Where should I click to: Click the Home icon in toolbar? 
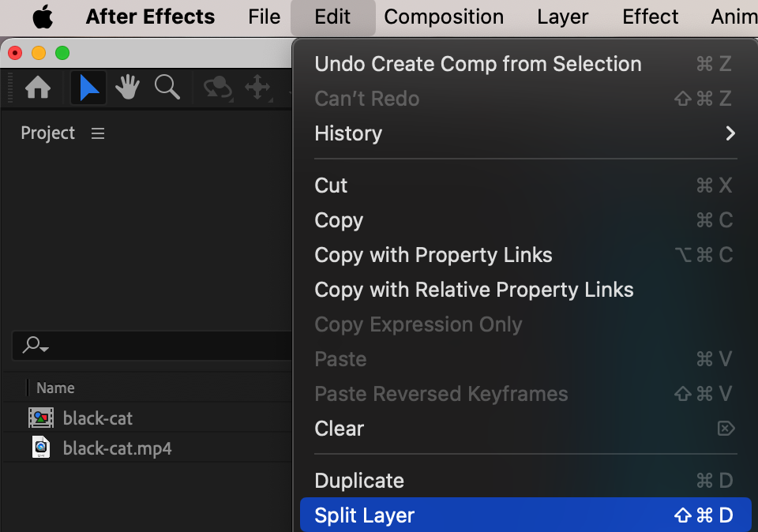[x=38, y=88]
